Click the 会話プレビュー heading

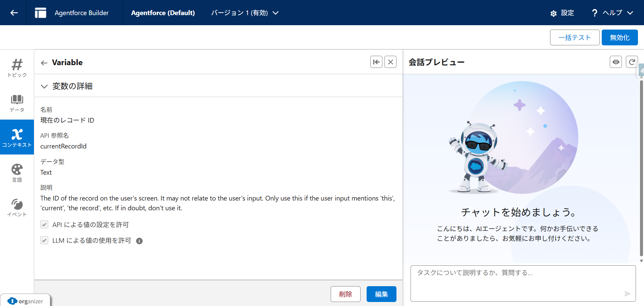436,62
